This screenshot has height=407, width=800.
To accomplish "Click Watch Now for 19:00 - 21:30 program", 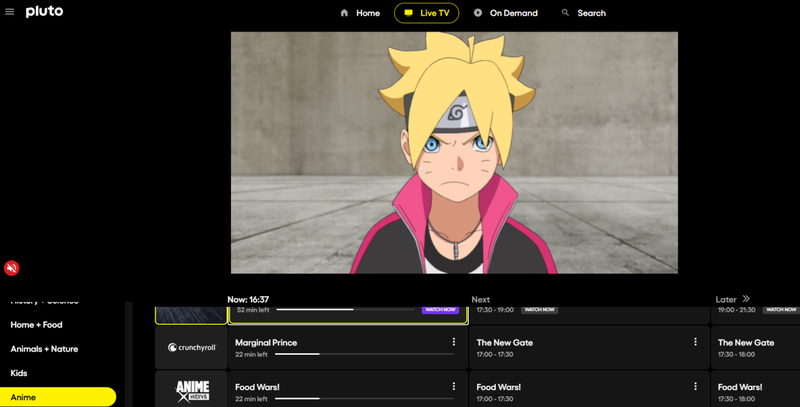I will [781, 310].
